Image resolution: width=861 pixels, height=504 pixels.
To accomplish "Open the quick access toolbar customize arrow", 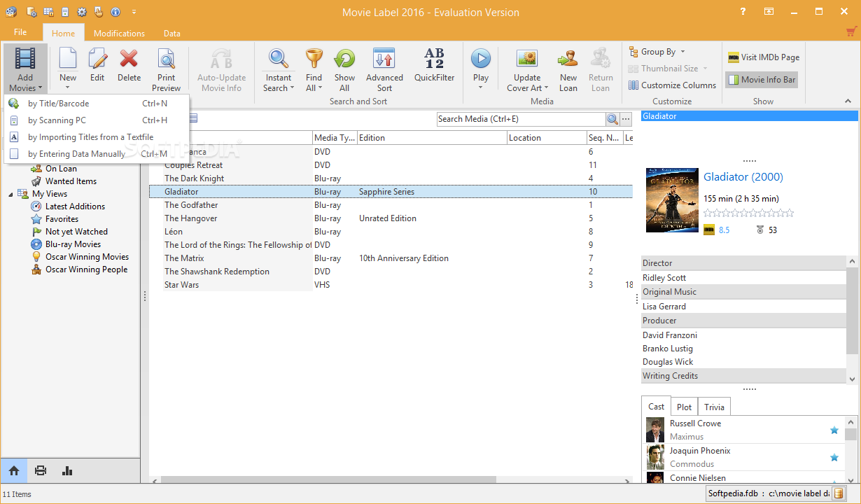I will (x=134, y=12).
